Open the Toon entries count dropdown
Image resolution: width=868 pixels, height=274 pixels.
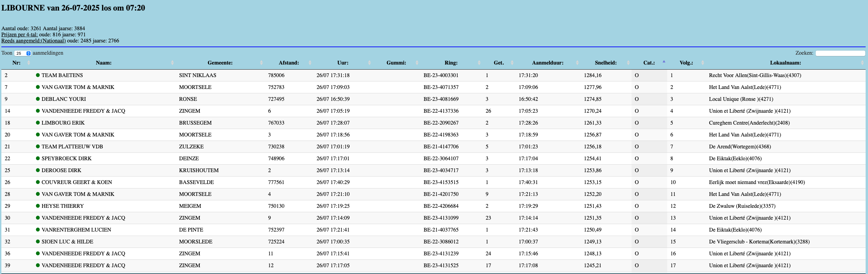[x=23, y=53]
